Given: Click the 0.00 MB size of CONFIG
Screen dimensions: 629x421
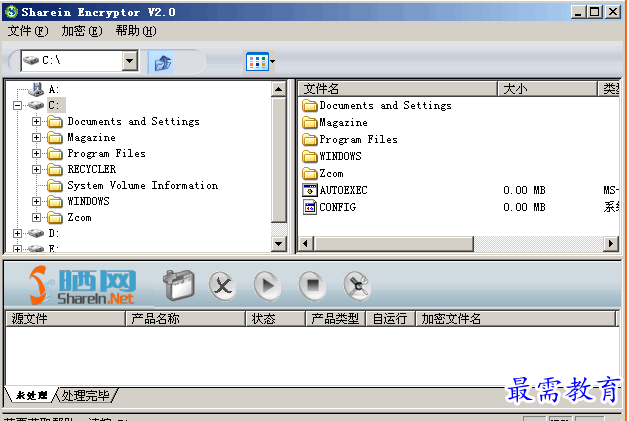Looking at the screenshot, I should click(524, 207).
